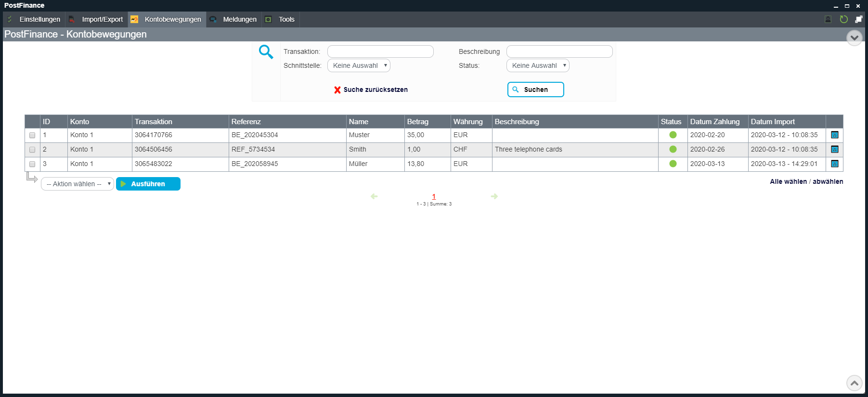868x397 pixels.
Task: Switch to the Kontobewegungen tab
Action: (x=167, y=19)
